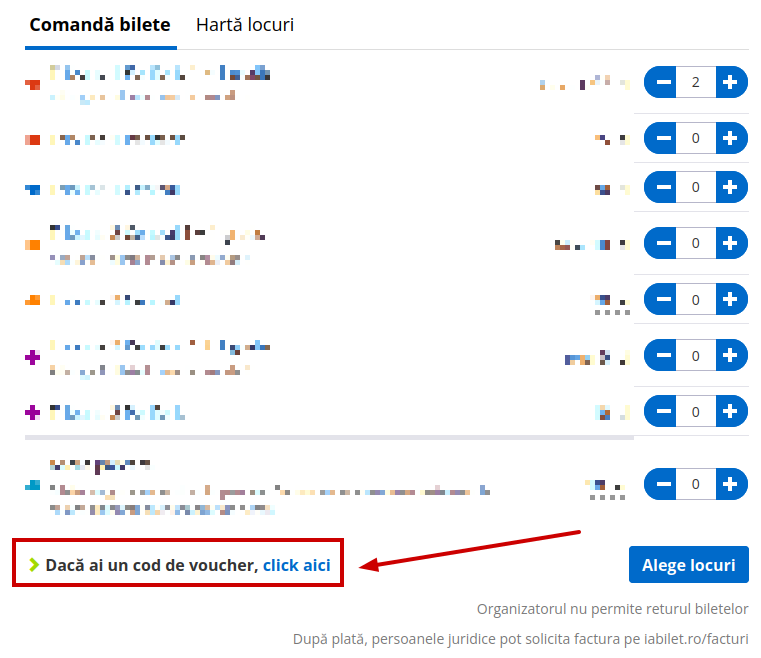Select the Comandă bilete tab
Screen dimensions: 761x658
100,25
